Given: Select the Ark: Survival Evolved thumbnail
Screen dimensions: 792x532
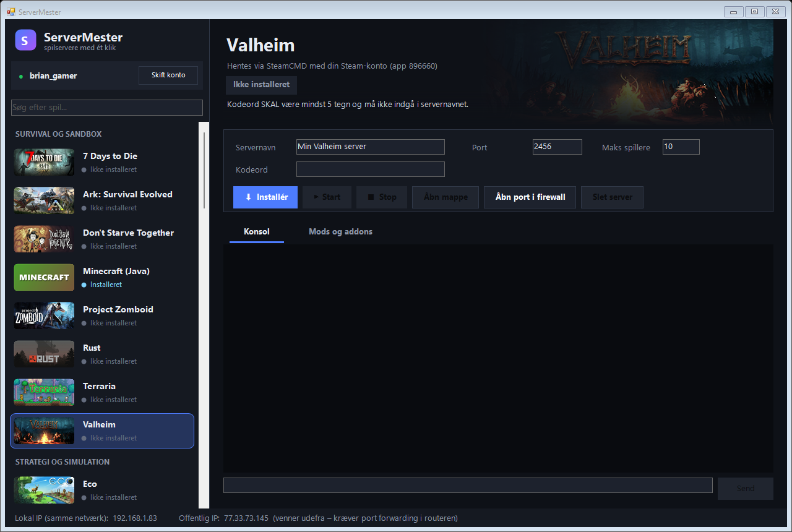Looking at the screenshot, I should point(44,200).
